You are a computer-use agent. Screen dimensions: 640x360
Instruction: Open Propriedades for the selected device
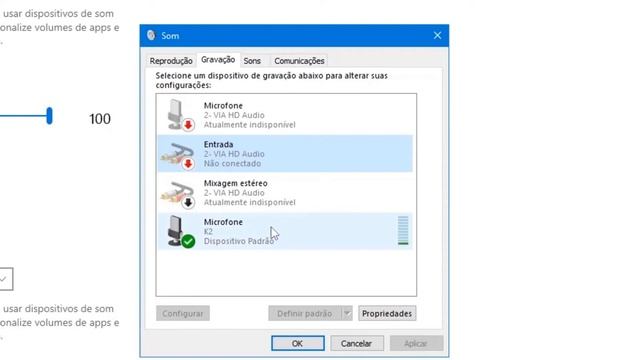coord(387,313)
